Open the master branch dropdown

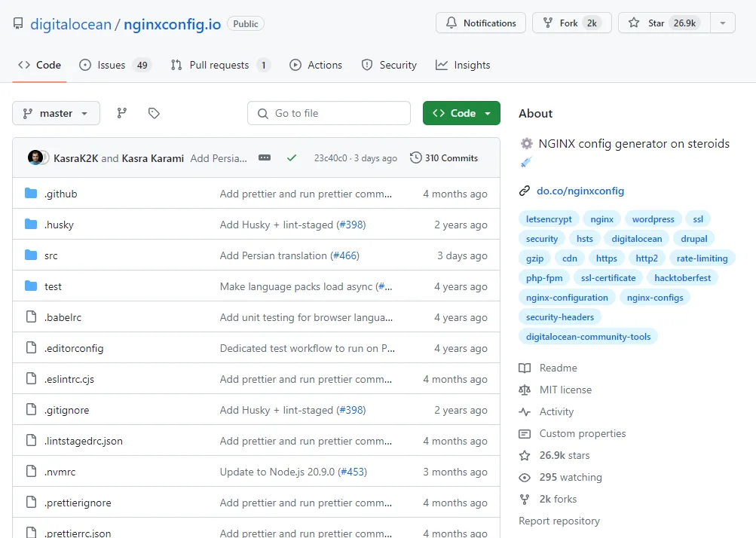56,113
